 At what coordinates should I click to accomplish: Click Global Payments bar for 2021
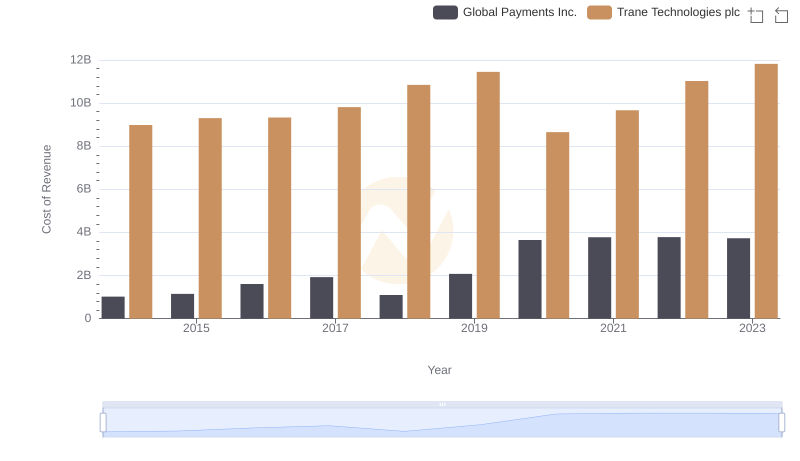599,278
